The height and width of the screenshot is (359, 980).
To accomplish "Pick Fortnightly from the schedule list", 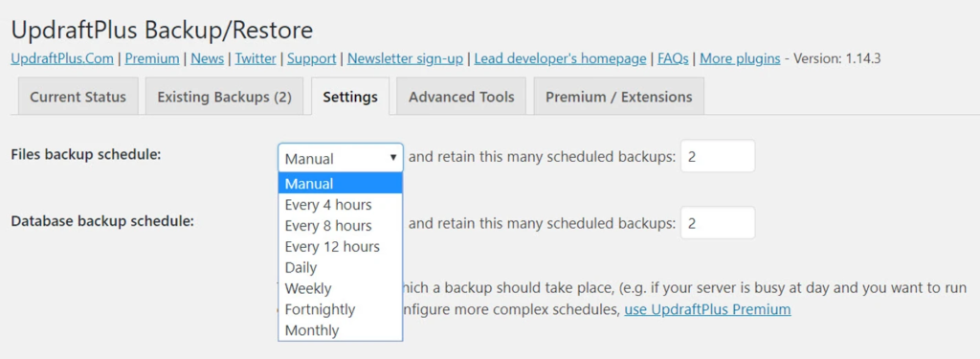I will 341,309.
